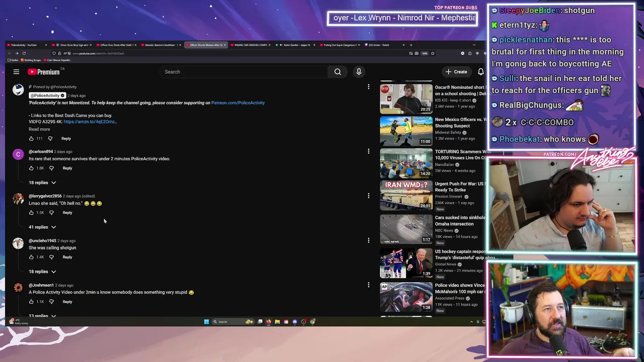Open the YouTube hamburger guide menu
Screen dimensions: 644x362
pyautogui.click(x=16, y=72)
